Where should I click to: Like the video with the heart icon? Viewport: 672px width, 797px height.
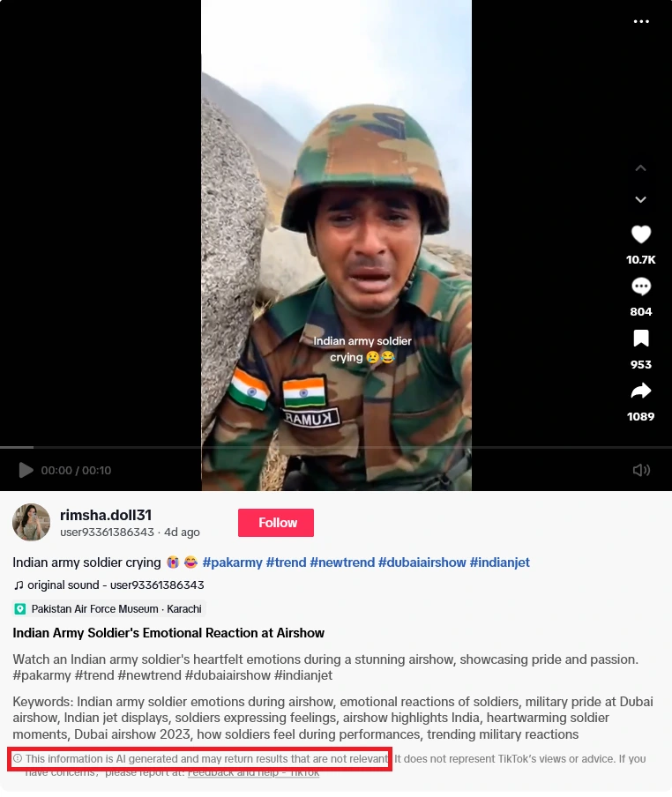pos(641,235)
